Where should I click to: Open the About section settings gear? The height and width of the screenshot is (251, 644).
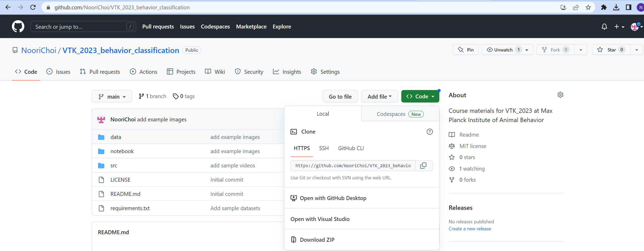pos(560,95)
